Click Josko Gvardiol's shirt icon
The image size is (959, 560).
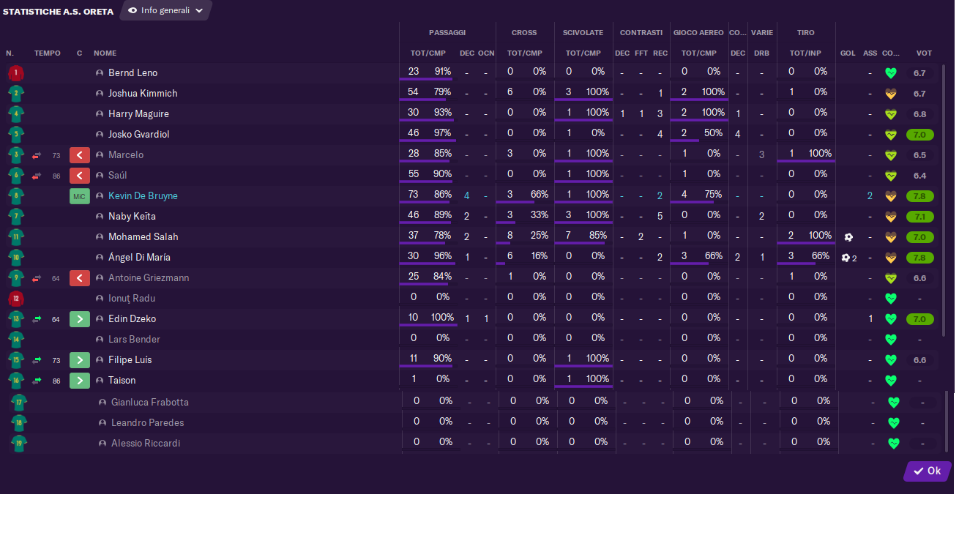(x=16, y=135)
